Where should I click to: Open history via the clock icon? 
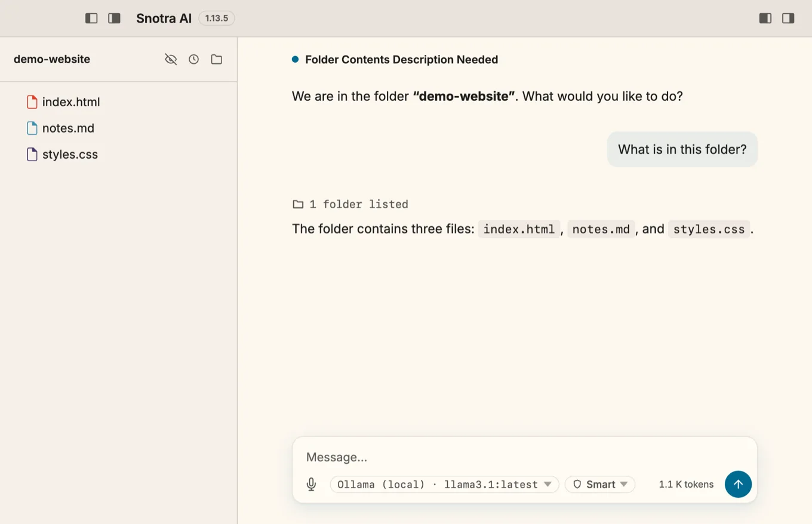tap(193, 59)
